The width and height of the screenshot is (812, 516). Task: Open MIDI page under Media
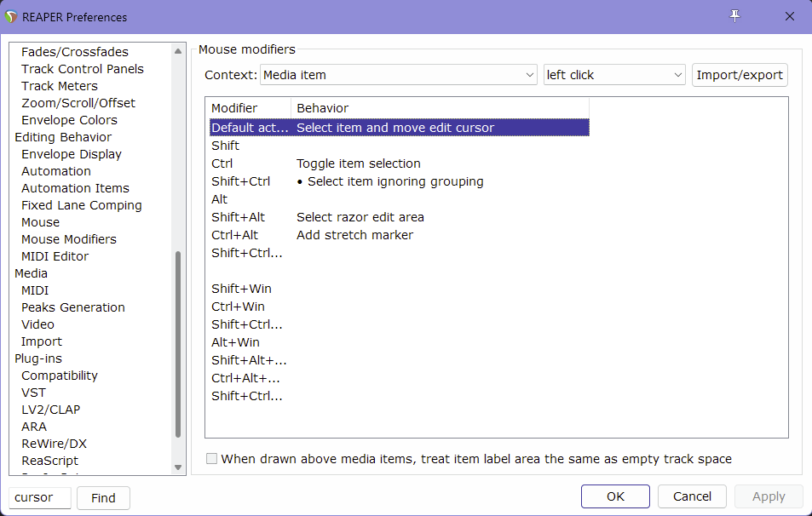pos(35,290)
